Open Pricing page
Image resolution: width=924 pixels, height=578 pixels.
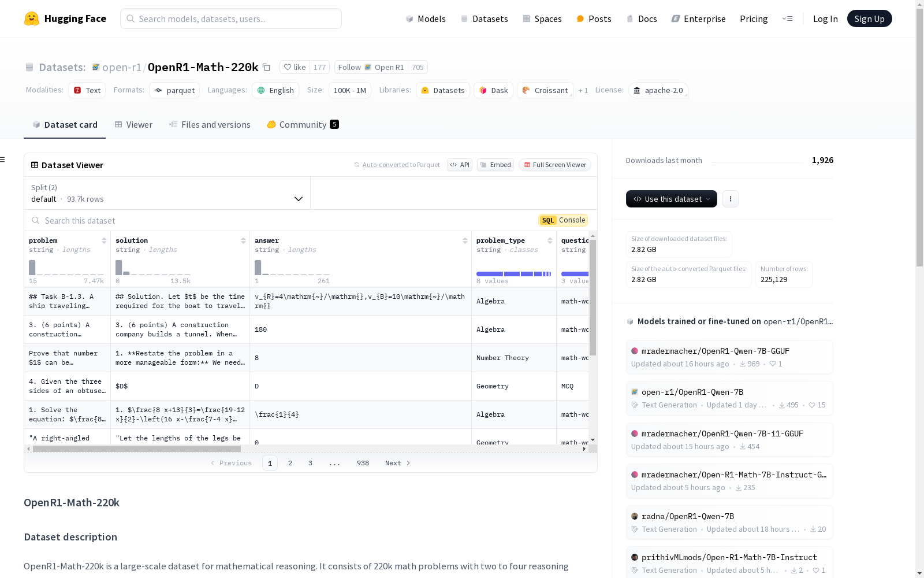click(x=754, y=18)
